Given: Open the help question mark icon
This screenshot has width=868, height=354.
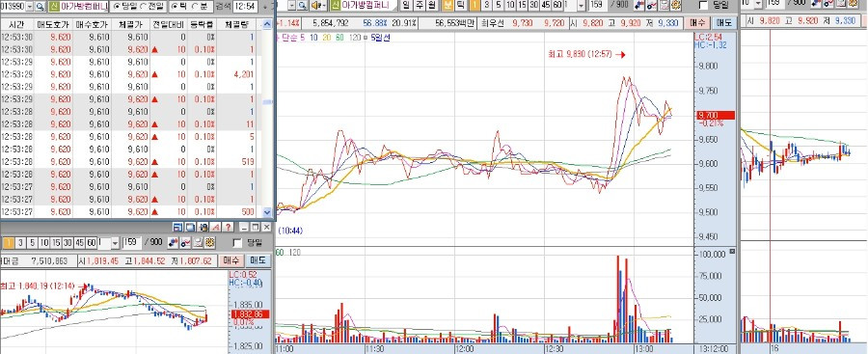Looking at the screenshot, I should tap(228, 227).
